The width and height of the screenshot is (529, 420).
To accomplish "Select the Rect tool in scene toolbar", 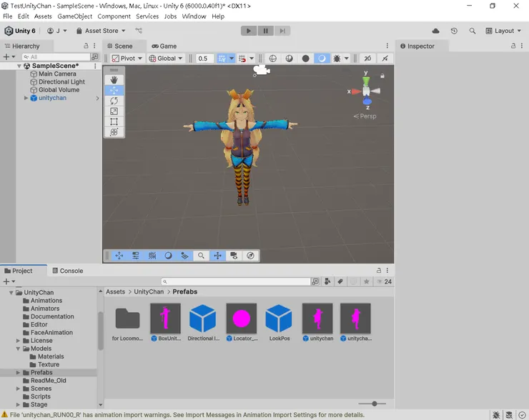I will tap(114, 122).
